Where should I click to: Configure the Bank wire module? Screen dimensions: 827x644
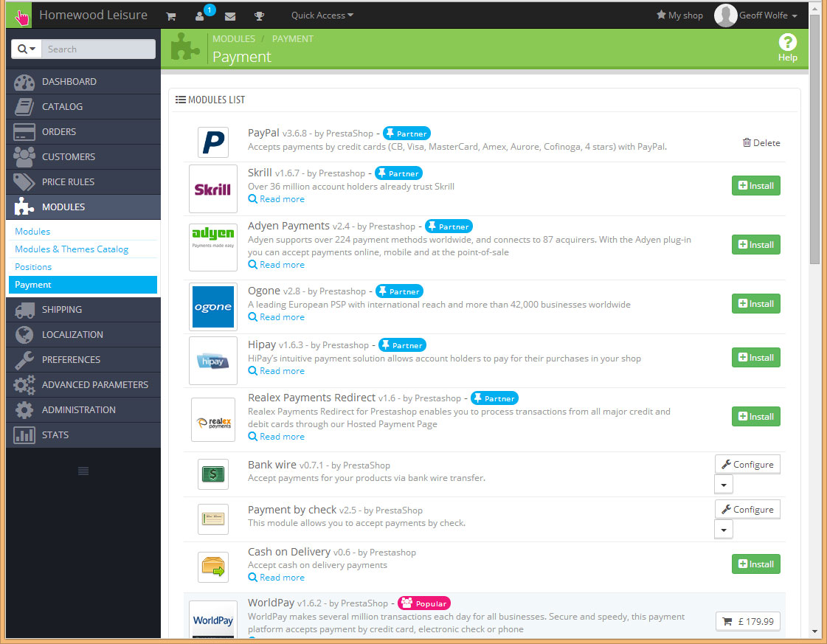(747, 465)
